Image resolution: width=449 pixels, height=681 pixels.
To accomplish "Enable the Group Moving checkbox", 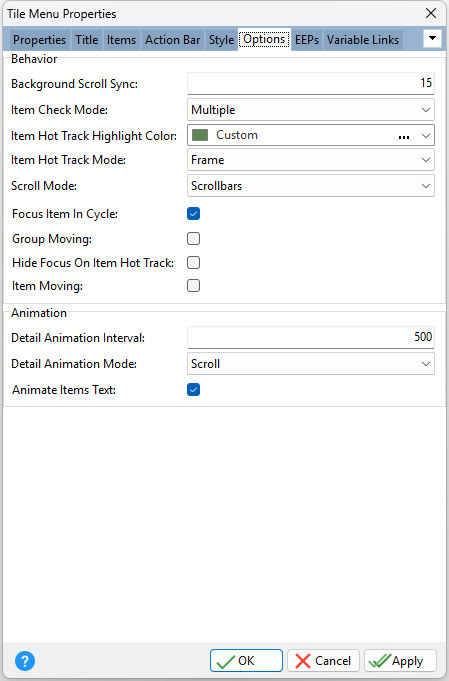I will point(193,238).
